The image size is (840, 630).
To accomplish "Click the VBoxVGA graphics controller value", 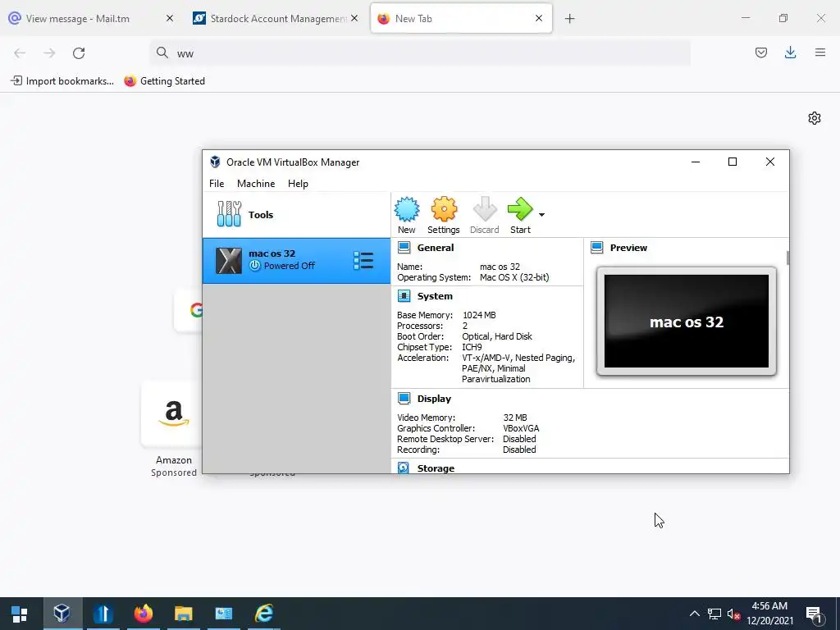I will point(521,428).
